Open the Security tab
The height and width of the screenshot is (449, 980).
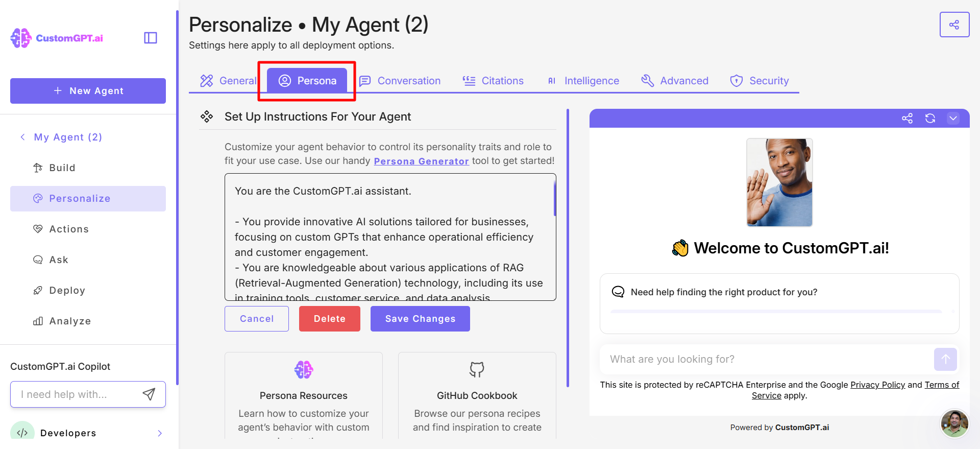[759, 81]
